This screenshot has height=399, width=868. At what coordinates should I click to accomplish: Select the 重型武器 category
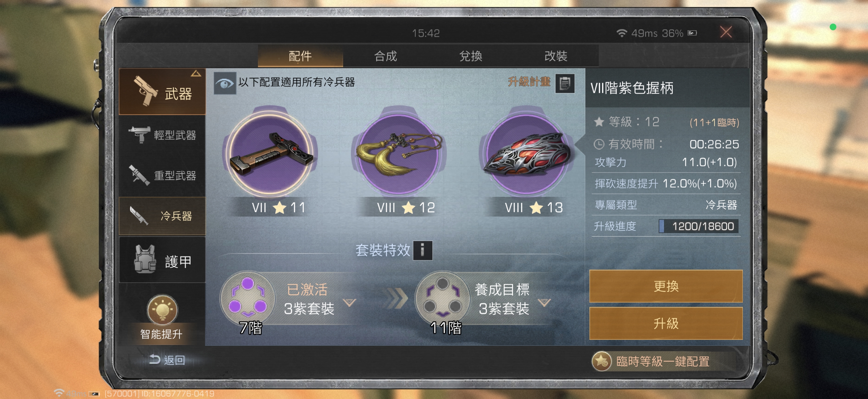(162, 176)
